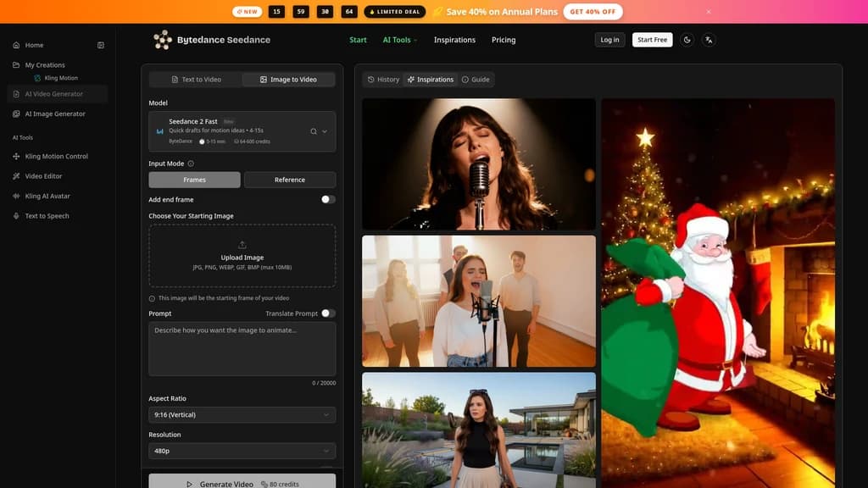This screenshot has height=488, width=868.
Task: Open Inspirations in the top navigation
Action: coord(454,40)
